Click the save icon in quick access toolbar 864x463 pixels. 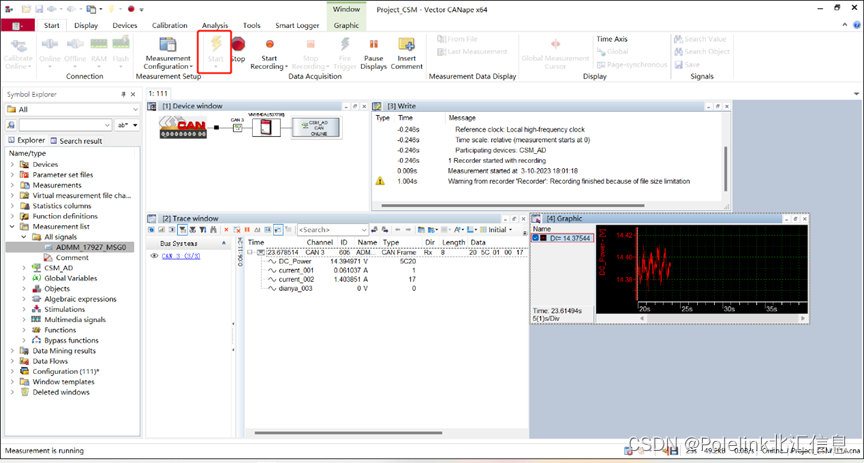39,9
